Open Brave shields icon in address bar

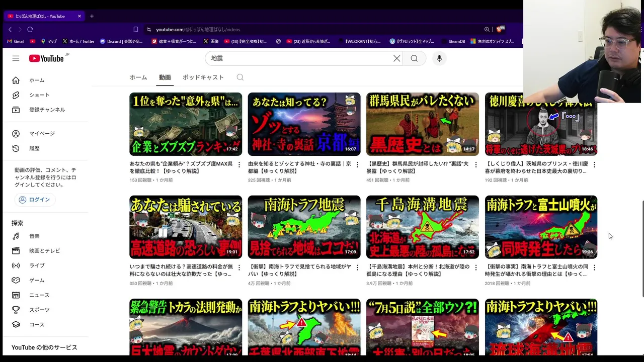tap(500, 30)
